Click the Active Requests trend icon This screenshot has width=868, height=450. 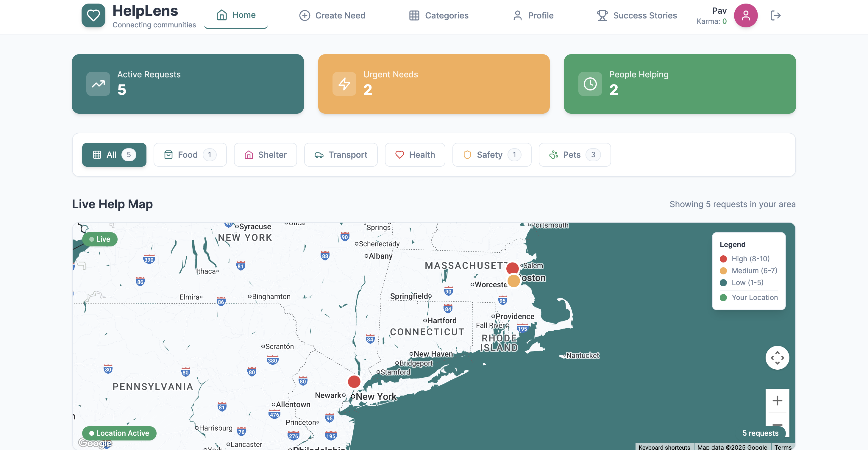click(x=98, y=84)
